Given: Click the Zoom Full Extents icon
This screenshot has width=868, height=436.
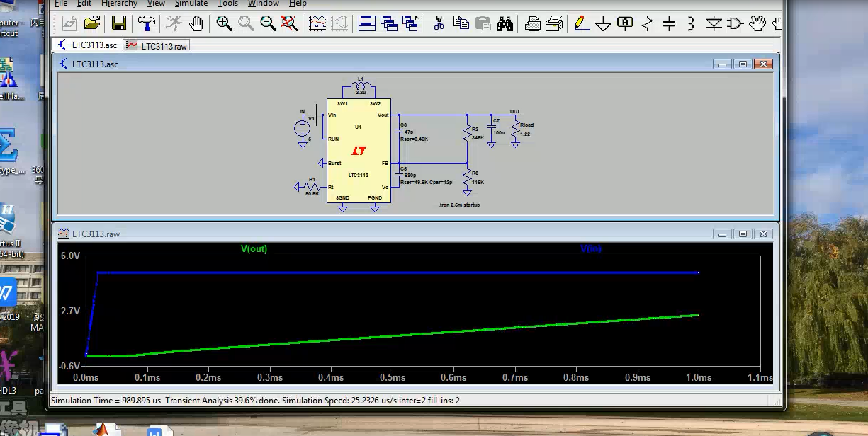Looking at the screenshot, I should (x=289, y=23).
